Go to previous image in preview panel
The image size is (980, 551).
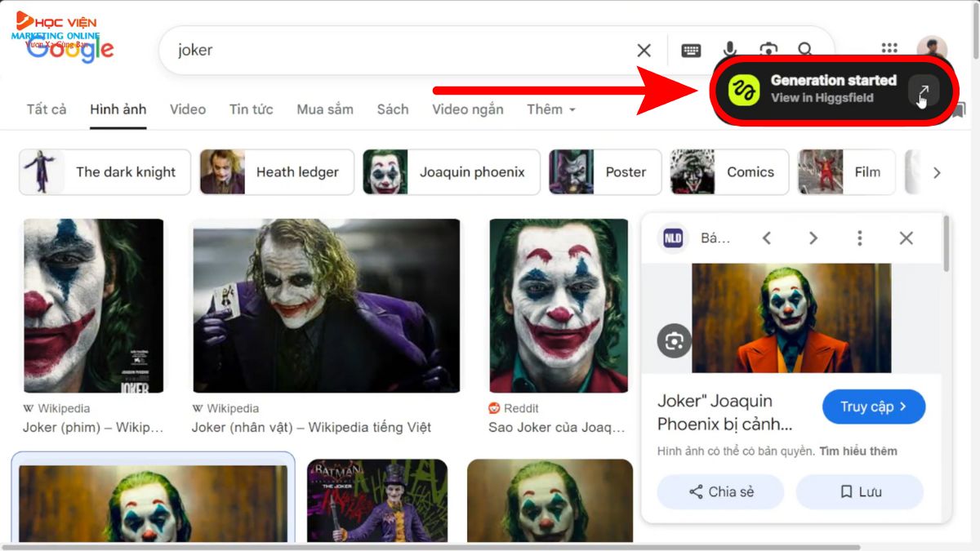(766, 238)
